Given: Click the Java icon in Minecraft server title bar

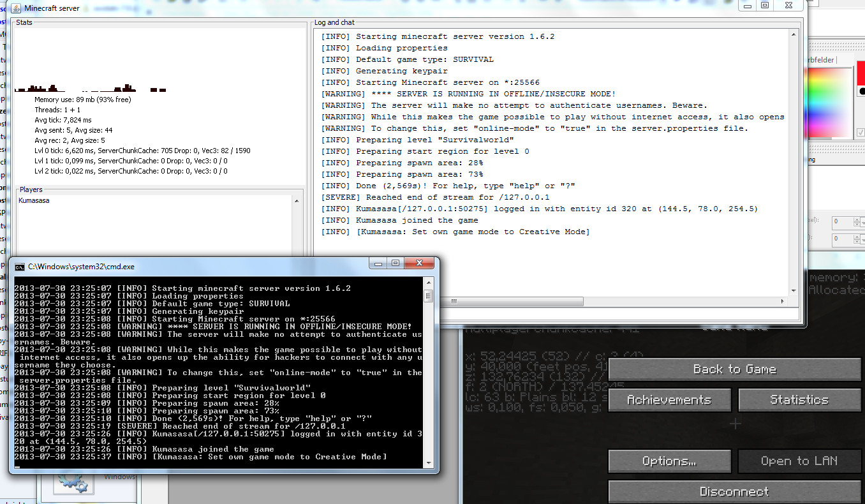Looking at the screenshot, I should point(16,8).
